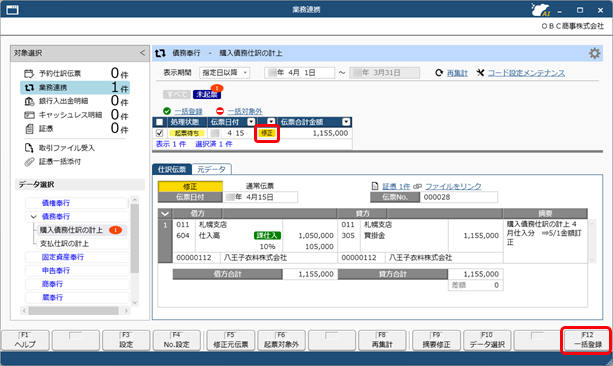Click the キャッシュレス明細 card icon
Screen dimensions: 613x366
click(29, 115)
